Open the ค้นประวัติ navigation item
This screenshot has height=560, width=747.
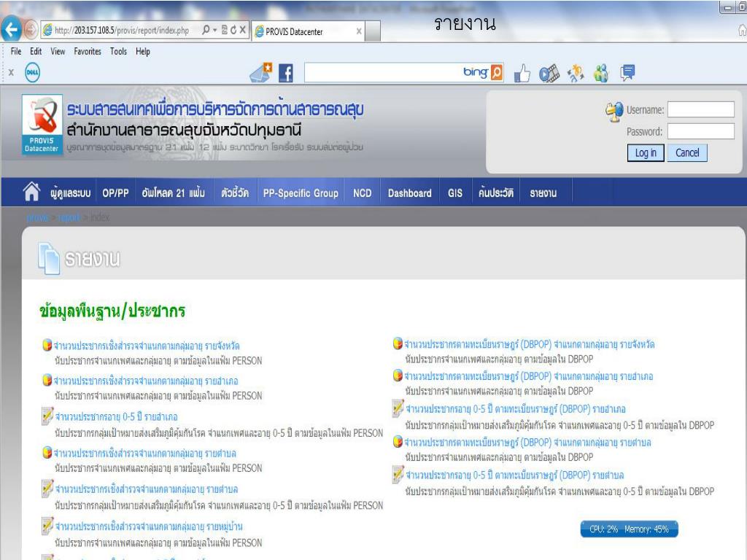496,192
